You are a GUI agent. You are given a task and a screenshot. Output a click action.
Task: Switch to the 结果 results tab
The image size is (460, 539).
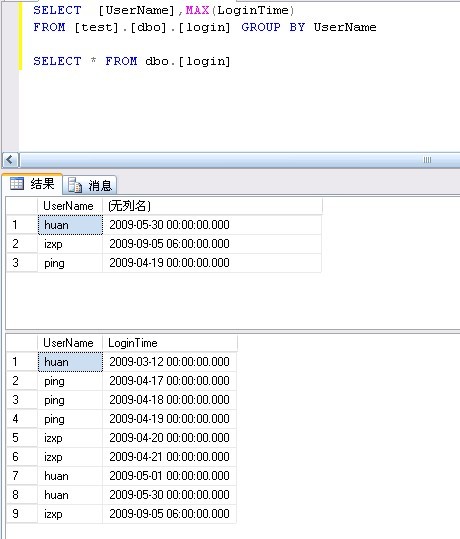[32, 184]
